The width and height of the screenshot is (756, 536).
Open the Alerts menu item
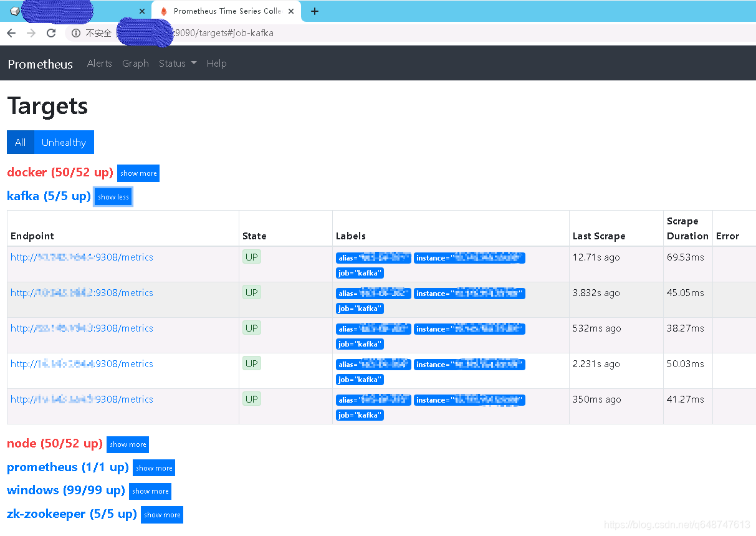100,64
